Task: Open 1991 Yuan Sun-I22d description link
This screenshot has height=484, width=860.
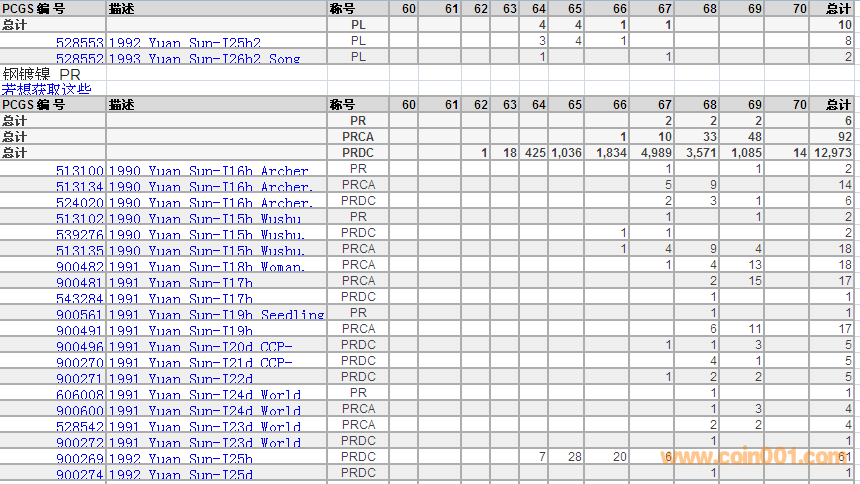Action: pyautogui.click(x=180, y=379)
